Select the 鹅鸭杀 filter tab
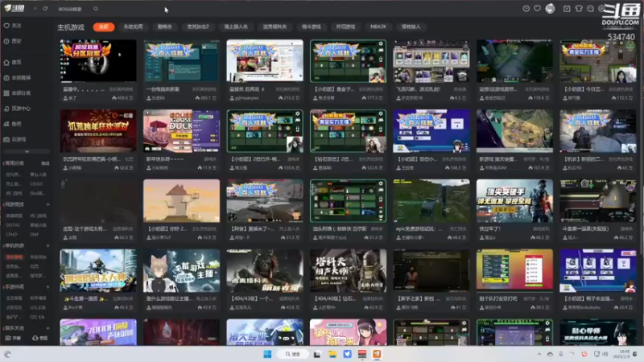Screen dimensions: 644x362 tap(165, 27)
